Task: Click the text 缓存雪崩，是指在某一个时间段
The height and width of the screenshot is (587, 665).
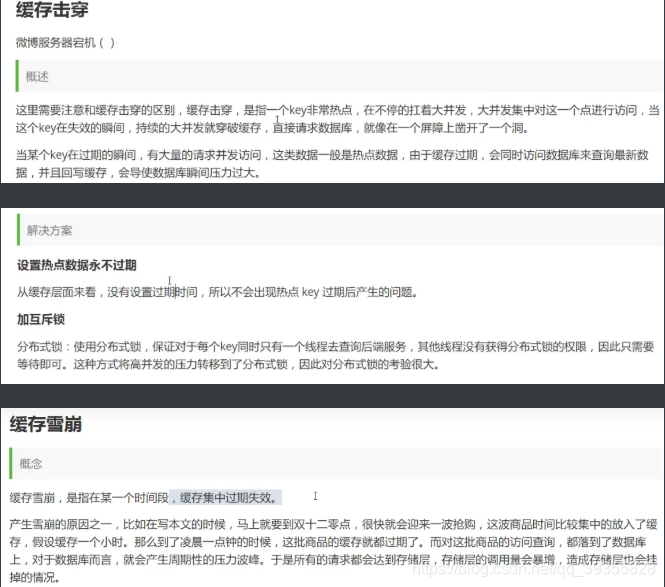Action: coord(89,498)
